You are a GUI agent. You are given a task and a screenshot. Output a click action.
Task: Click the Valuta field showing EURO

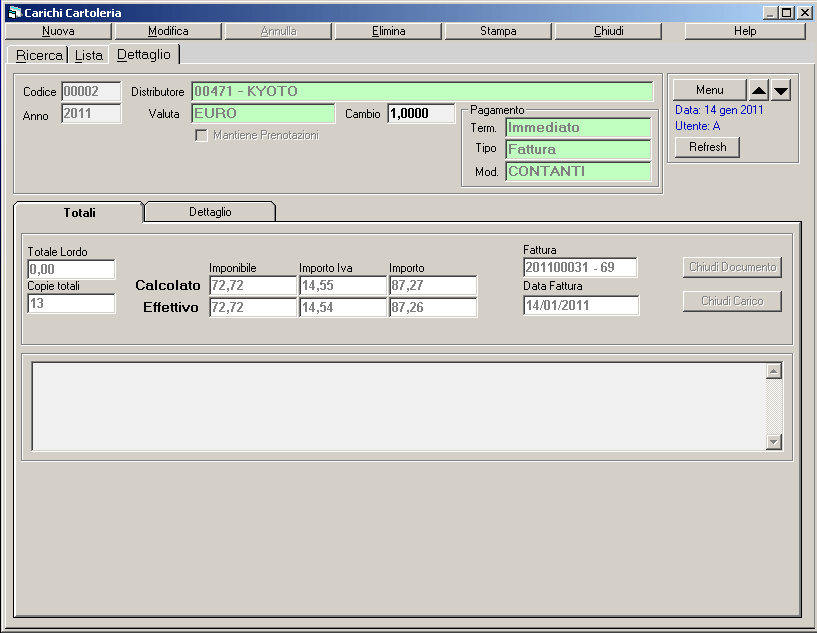pos(263,114)
